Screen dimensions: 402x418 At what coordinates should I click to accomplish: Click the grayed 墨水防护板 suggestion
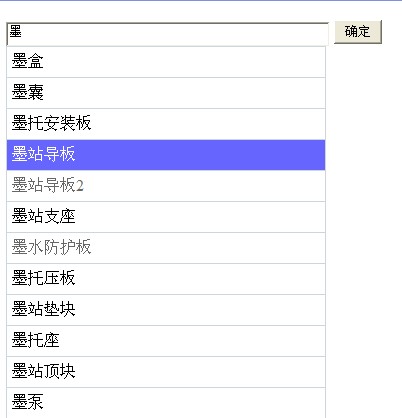[x=166, y=248]
